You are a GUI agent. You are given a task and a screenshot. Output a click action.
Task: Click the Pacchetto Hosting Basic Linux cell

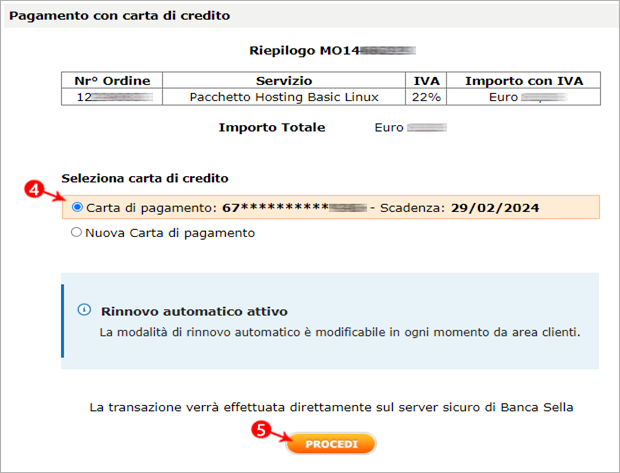284,97
